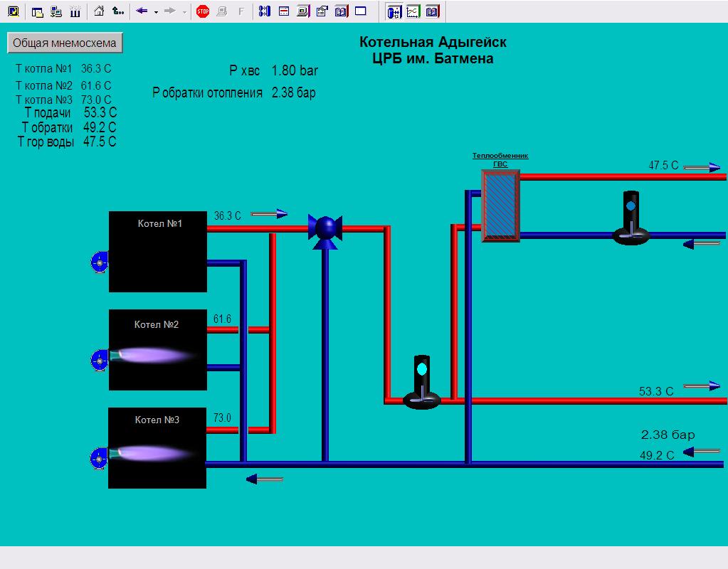The height and width of the screenshot is (569, 728).
Task: Click the last book icon in toolbar
Action: click(x=432, y=11)
